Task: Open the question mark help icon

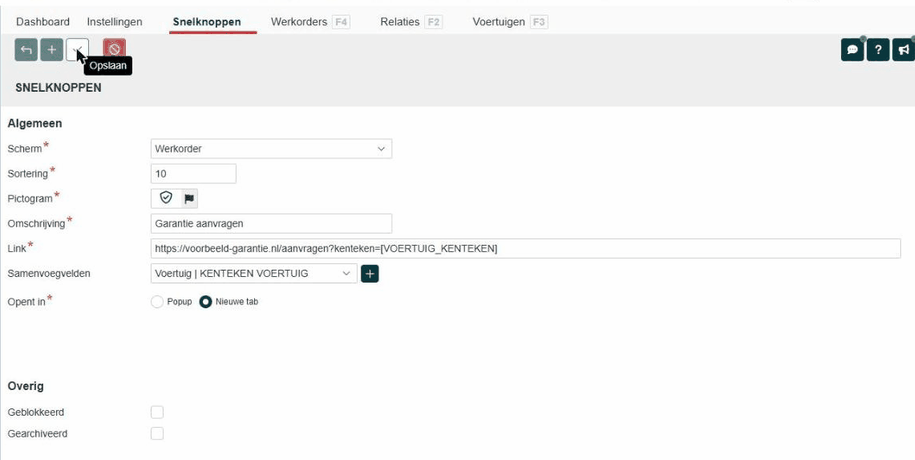Action: (x=878, y=50)
